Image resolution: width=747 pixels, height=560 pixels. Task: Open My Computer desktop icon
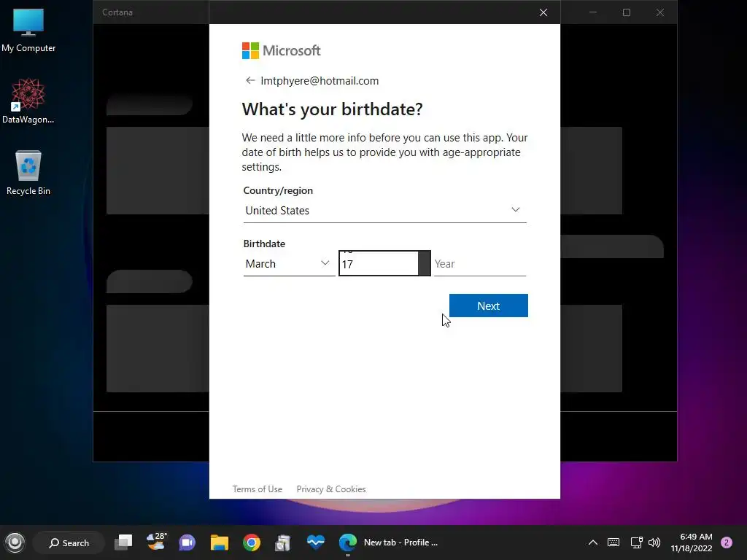[28, 31]
